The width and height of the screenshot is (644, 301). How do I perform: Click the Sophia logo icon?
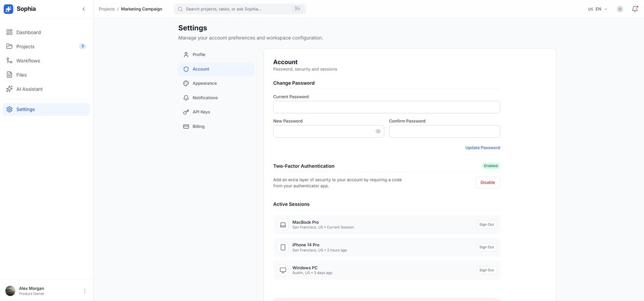[9, 9]
